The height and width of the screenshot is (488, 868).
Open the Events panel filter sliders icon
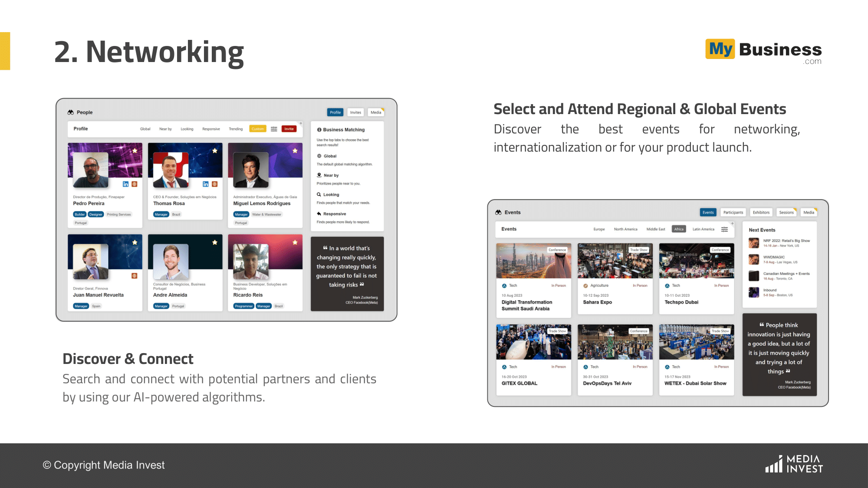[724, 229]
